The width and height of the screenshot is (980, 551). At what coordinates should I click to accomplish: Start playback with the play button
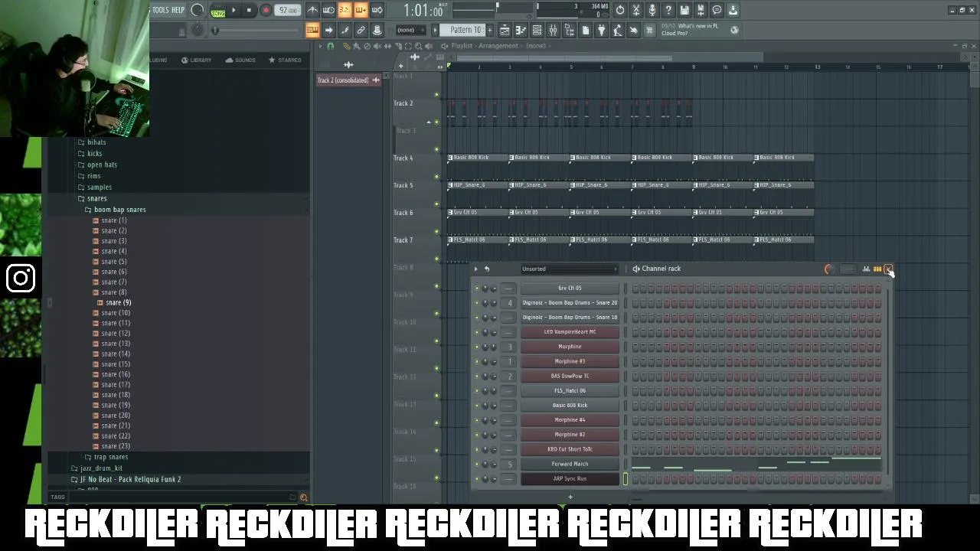(234, 10)
